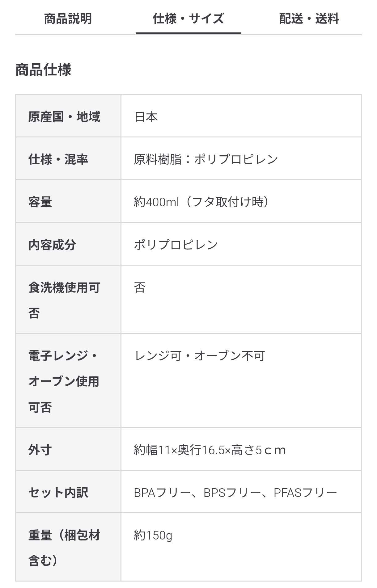Select the 約幅11×奥行16.5×高さ5cm dimensions value
377x588 pixels.
[210, 450]
